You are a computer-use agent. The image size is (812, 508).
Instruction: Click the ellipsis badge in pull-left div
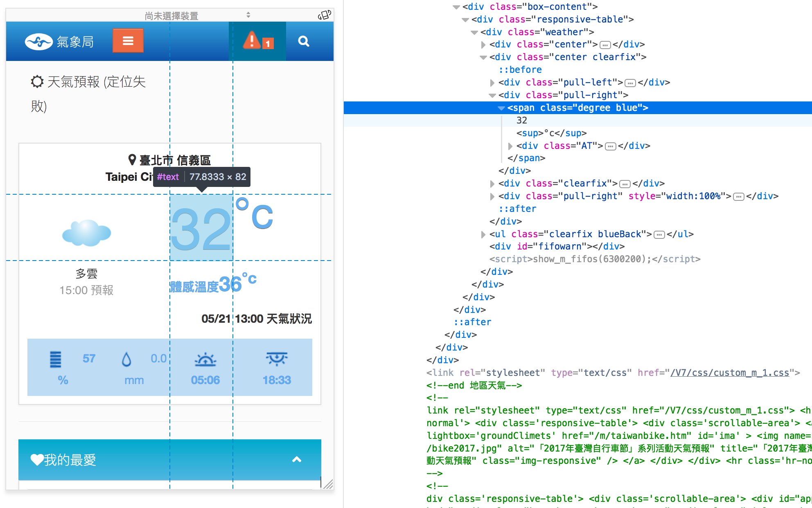tap(630, 83)
